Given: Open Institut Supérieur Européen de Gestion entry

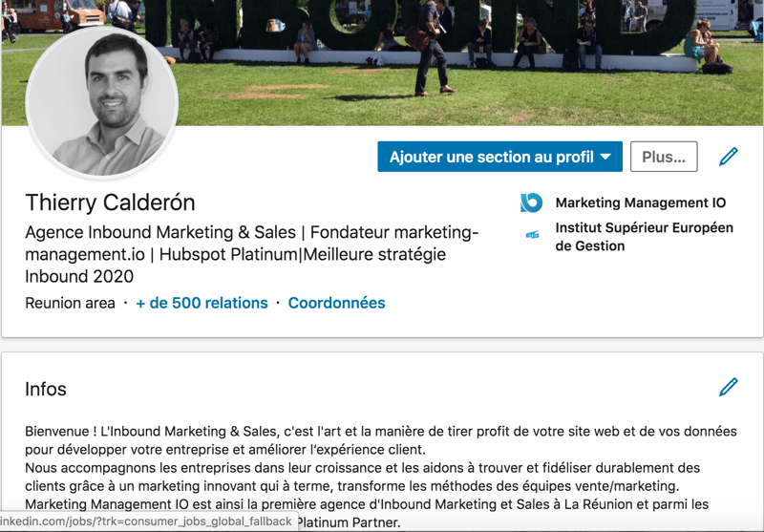Looking at the screenshot, I should (x=644, y=237).
